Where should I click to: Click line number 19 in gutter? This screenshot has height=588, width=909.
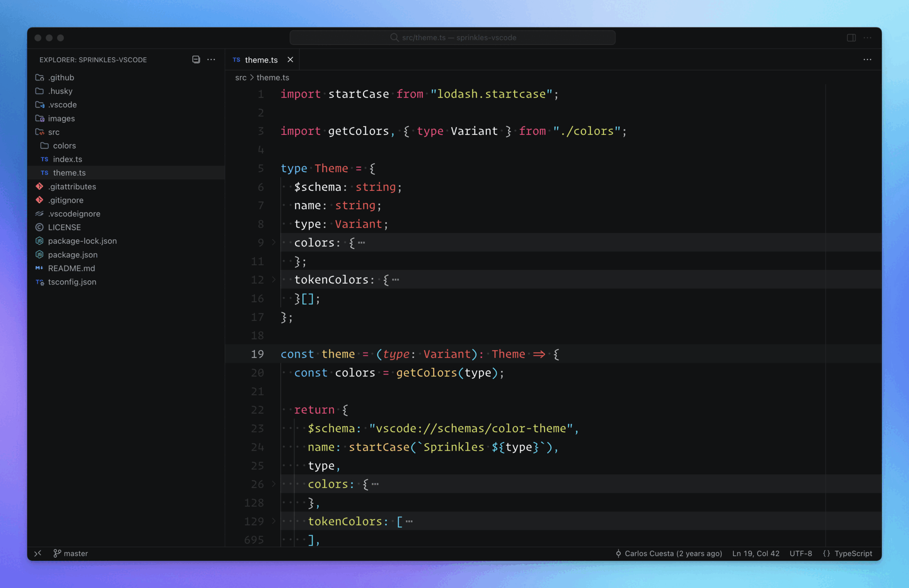coord(257,354)
